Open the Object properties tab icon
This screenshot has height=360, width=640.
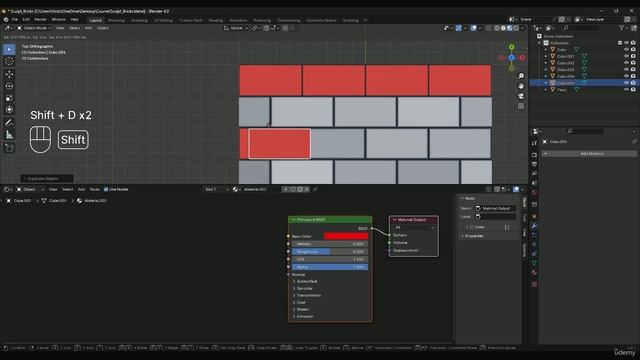[534, 216]
